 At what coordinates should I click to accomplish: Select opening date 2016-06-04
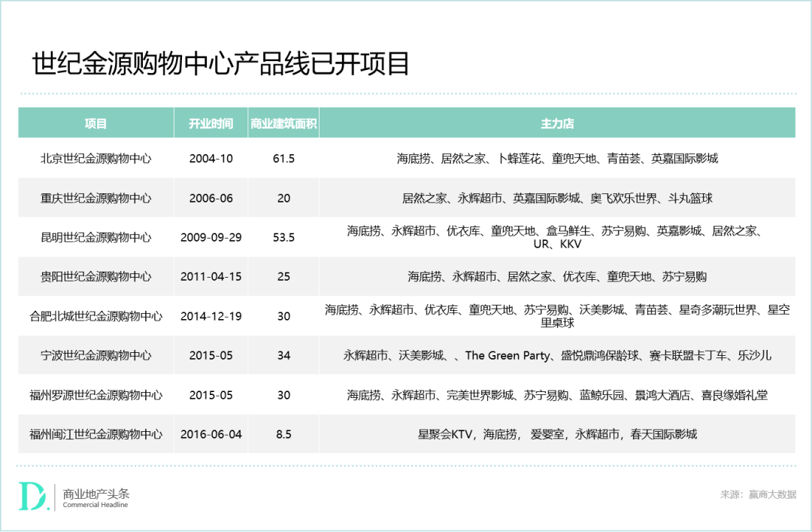click(211, 434)
